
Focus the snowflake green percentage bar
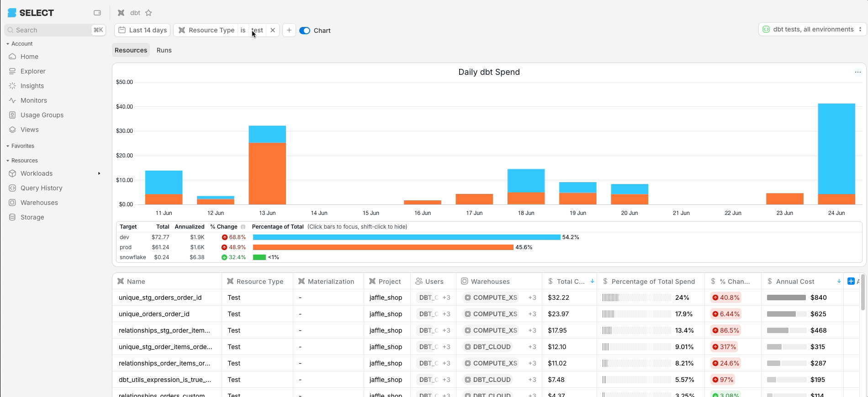(x=259, y=257)
